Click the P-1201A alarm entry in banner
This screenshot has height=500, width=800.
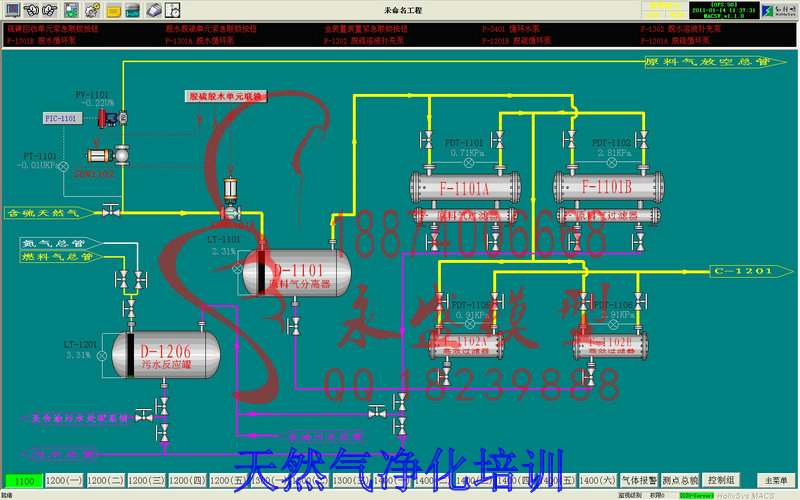pos(675,41)
